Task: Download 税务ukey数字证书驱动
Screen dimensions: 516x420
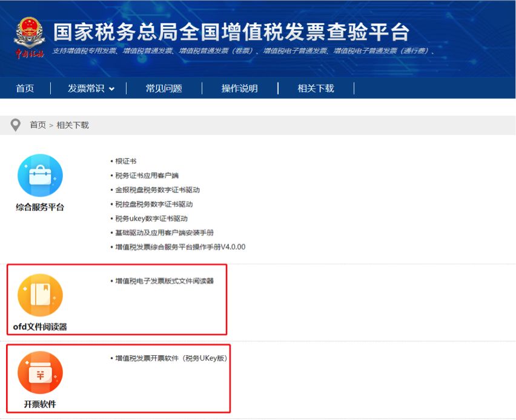Action: click(x=151, y=218)
